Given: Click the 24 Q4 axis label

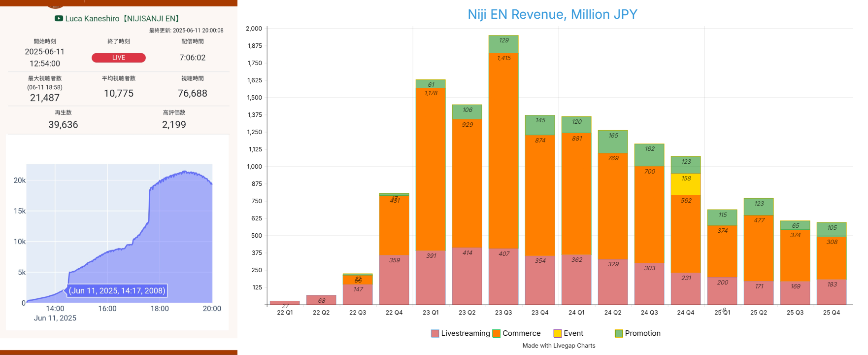Looking at the screenshot, I should pos(686,313).
